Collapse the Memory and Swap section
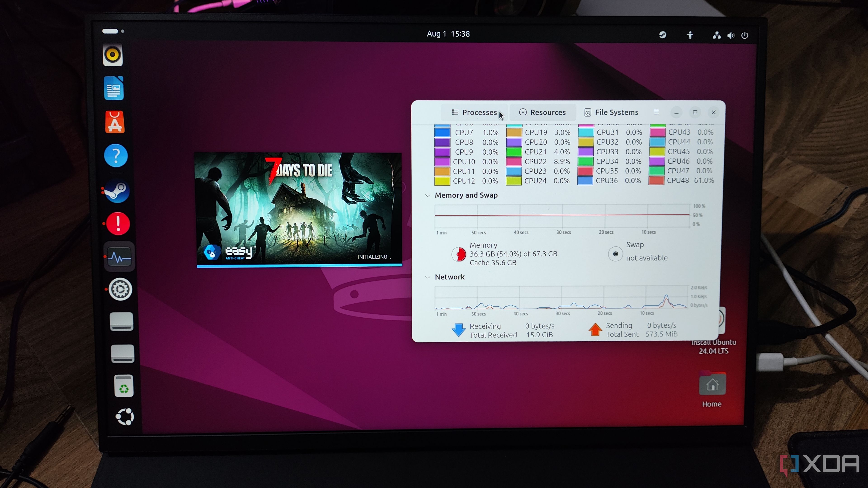The width and height of the screenshot is (868, 488). [428, 195]
